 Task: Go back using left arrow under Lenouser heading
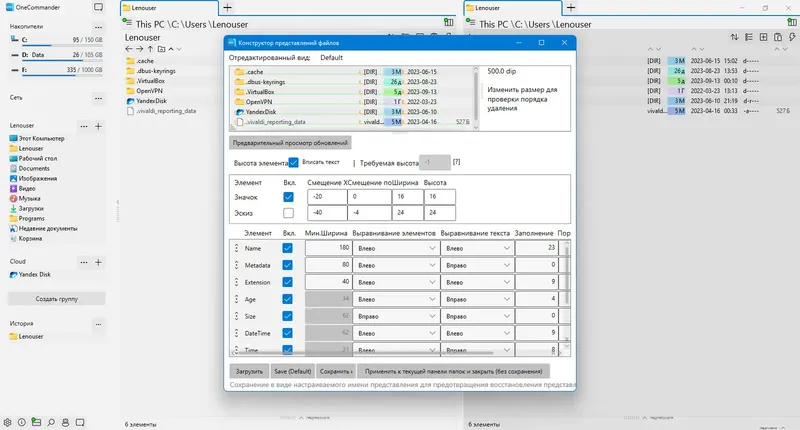(x=129, y=49)
